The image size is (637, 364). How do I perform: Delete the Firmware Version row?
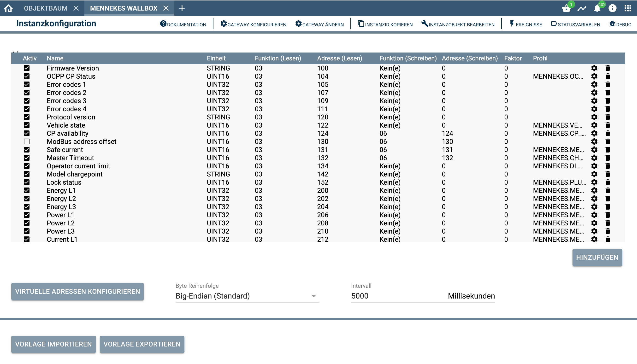tap(608, 68)
